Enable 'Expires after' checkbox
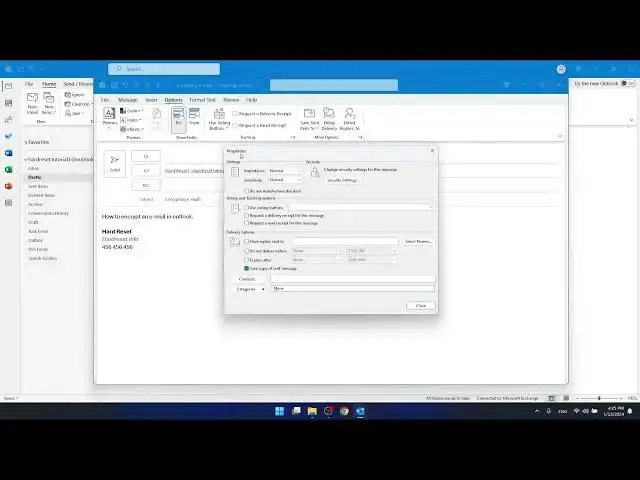Image resolution: width=640 pixels, height=480 pixels. 246,260
